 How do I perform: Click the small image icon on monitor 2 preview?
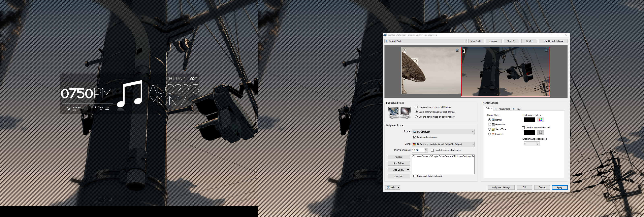tap(457, 50)
